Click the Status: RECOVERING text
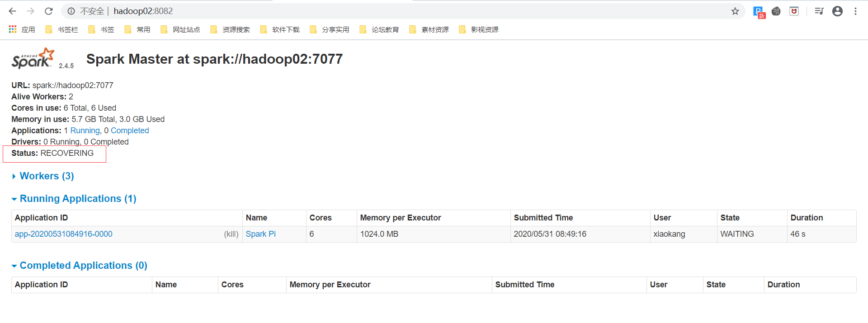Viewport: 868px width, 323px height. [x=52, y=153]
